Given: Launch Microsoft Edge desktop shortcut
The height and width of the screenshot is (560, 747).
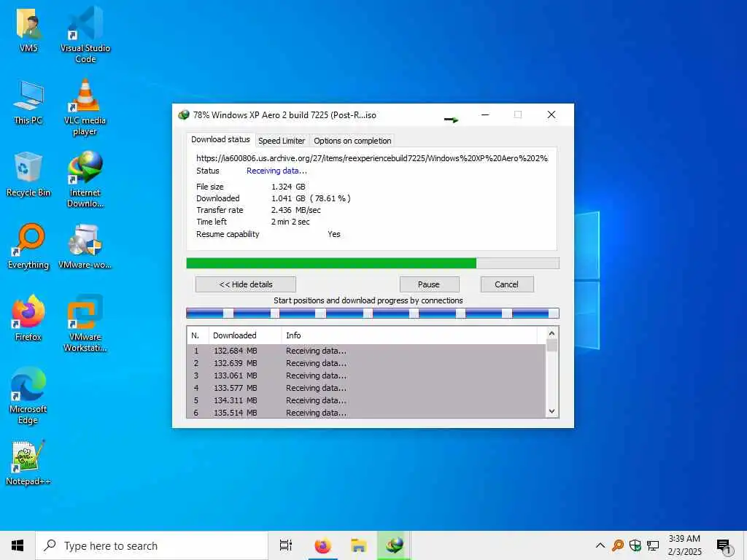Looking at the screenshot, I should [28, 396].
